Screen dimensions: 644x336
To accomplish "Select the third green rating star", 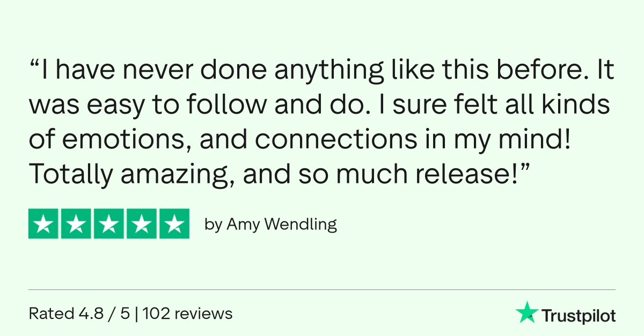I will [x=109, y=223].
